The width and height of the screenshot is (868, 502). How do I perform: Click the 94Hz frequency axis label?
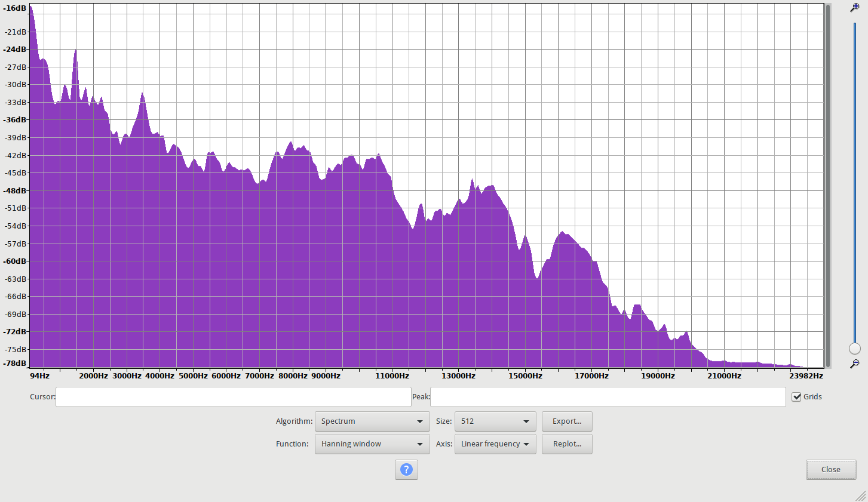[x=40, y=376]
